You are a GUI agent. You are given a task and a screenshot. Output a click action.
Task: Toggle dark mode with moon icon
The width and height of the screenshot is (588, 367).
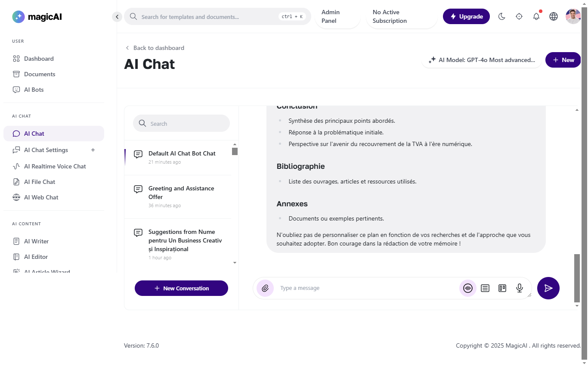click(501, 16)
